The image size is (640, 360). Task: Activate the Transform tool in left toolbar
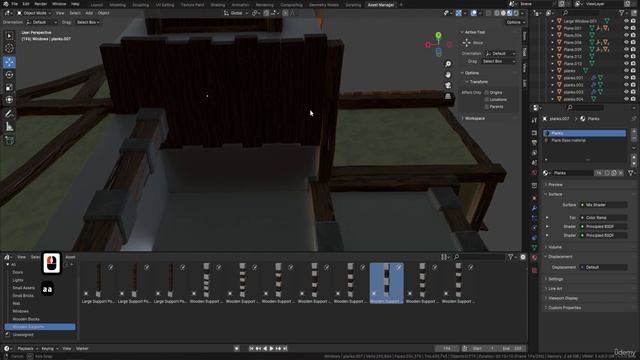pyautogui.click(x=9, y=100)
